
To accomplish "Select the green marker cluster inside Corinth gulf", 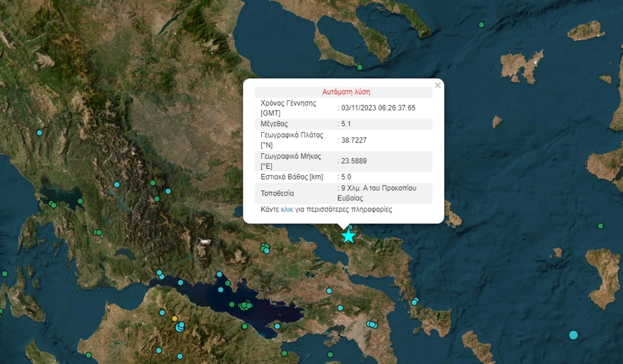I will pyautogui.click(x=245, y=305).
